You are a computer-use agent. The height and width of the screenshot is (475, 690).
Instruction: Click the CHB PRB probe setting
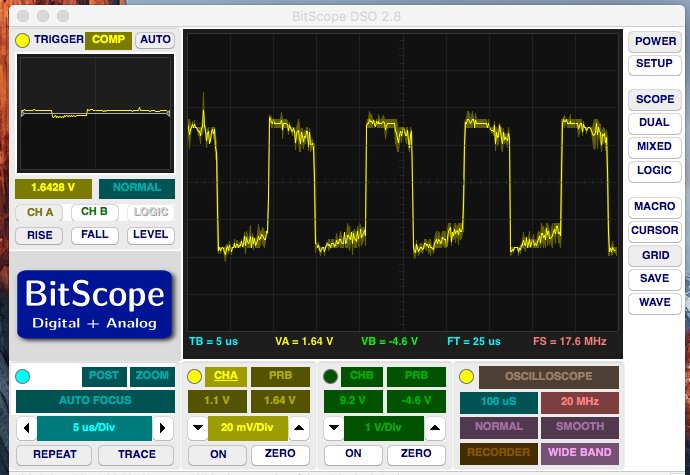[x=416, y=376]
